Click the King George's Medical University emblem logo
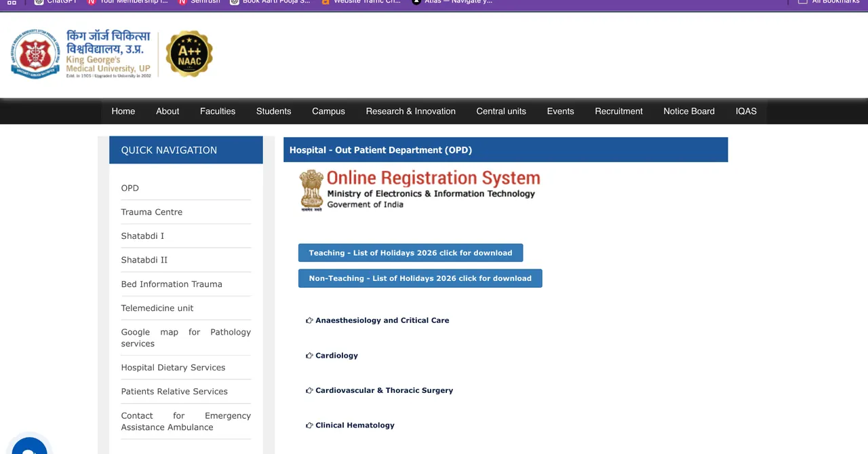 [x=35, y=54]
